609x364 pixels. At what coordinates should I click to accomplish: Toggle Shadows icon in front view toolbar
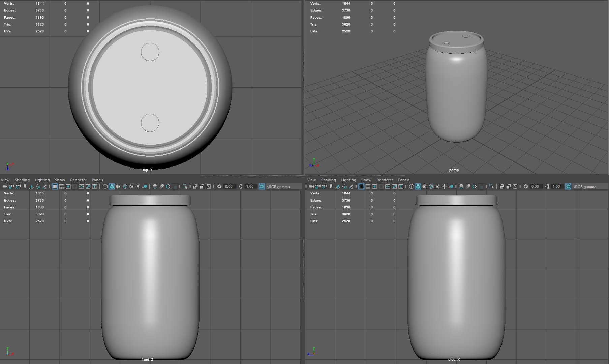point(145,186)
